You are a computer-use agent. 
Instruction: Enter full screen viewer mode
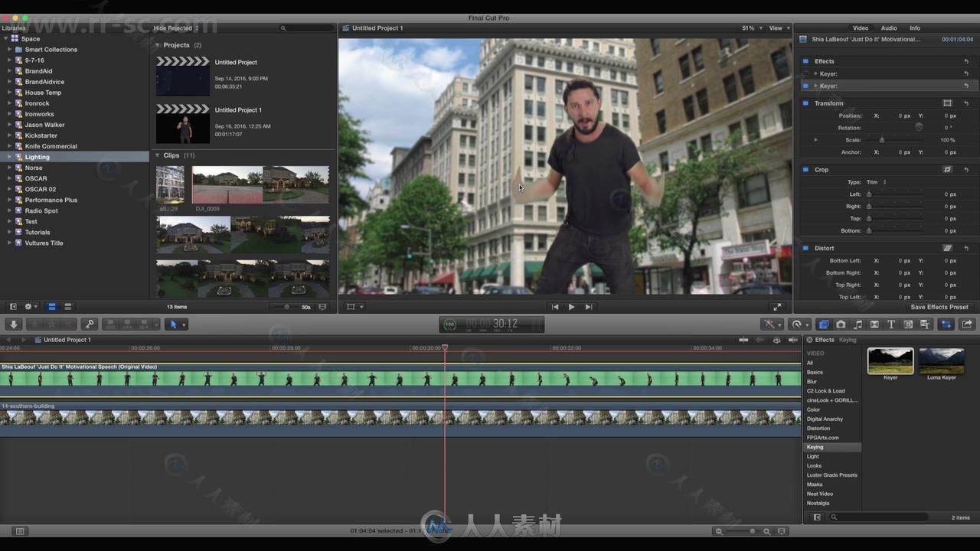(x=777, y=307)
